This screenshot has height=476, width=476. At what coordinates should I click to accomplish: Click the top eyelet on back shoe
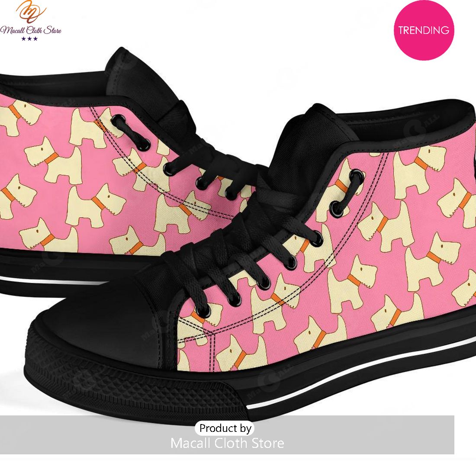(x=118, y=120)
